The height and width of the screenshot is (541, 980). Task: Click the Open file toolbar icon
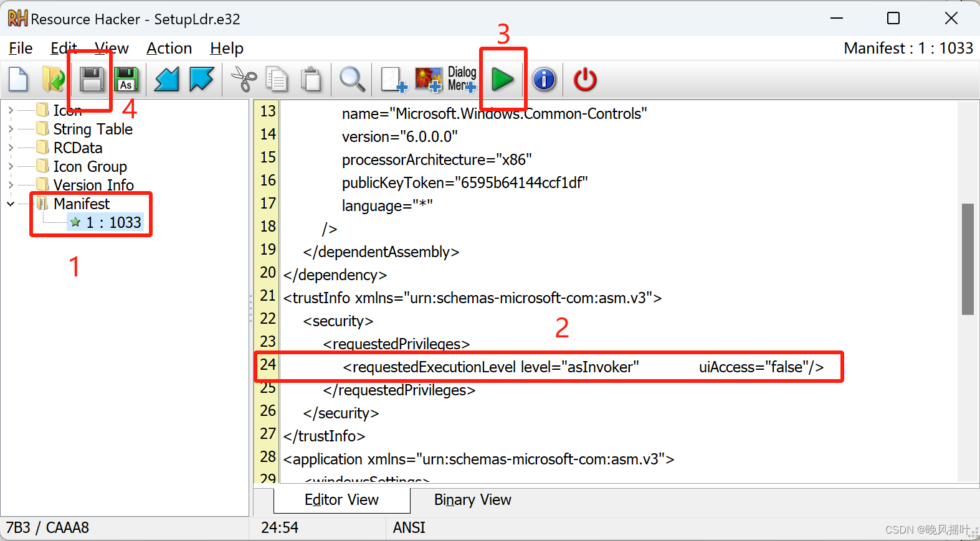[54, 80]
